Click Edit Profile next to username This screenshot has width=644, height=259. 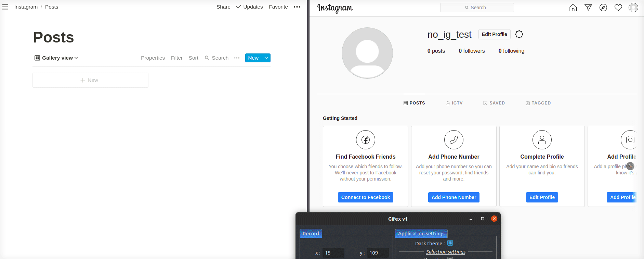click(495, 34)
